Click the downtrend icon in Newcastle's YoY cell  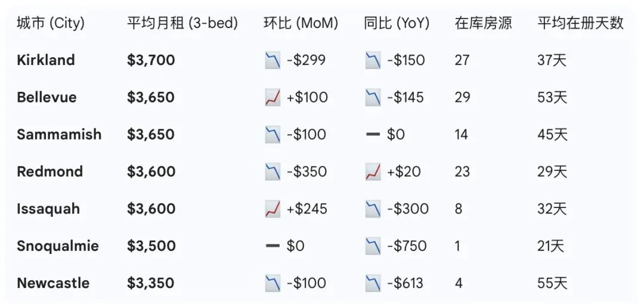tap(373, 283)
